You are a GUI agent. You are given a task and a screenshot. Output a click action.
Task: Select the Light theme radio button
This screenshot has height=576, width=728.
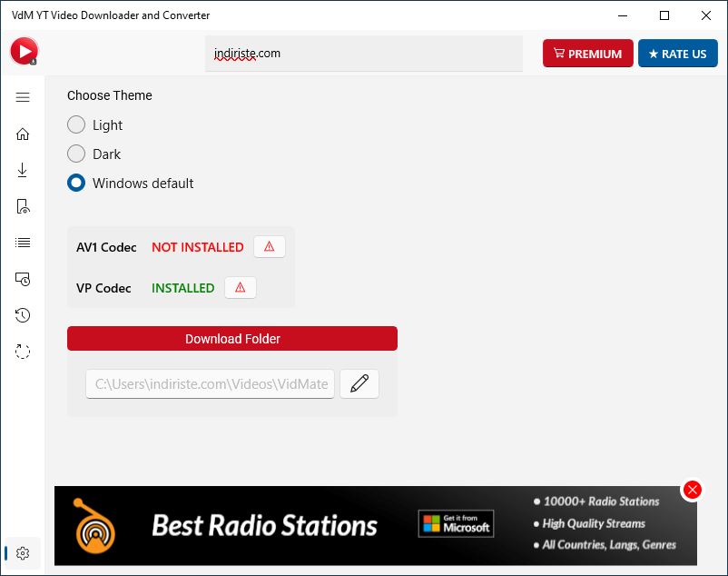[x=76, y=124]
